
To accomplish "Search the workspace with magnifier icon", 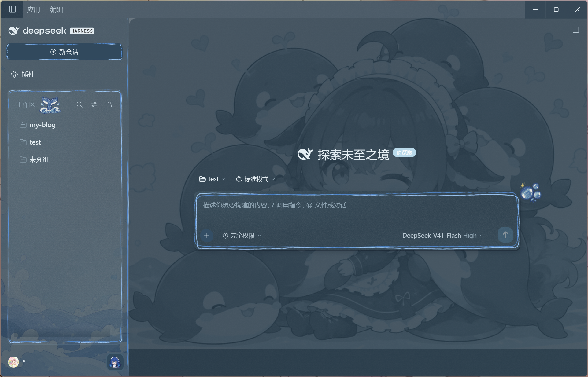I will tap(80, 104).
